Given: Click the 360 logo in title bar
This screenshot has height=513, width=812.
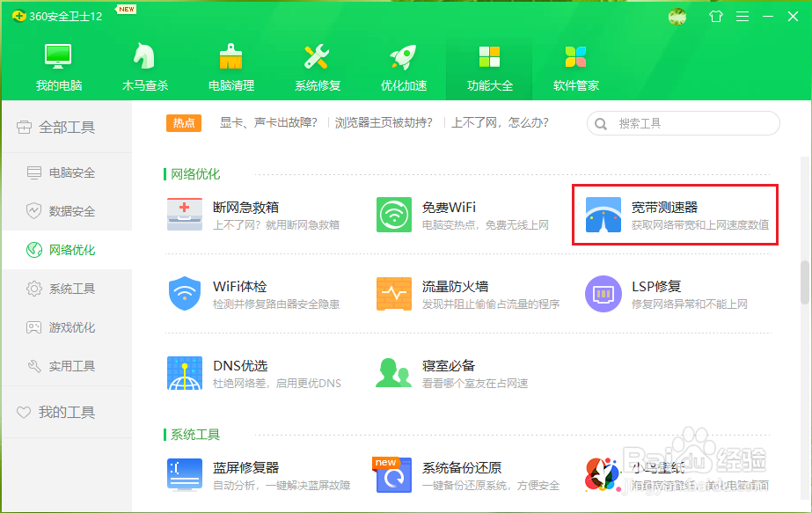Looking at the screenshot, I should point(19,16).
